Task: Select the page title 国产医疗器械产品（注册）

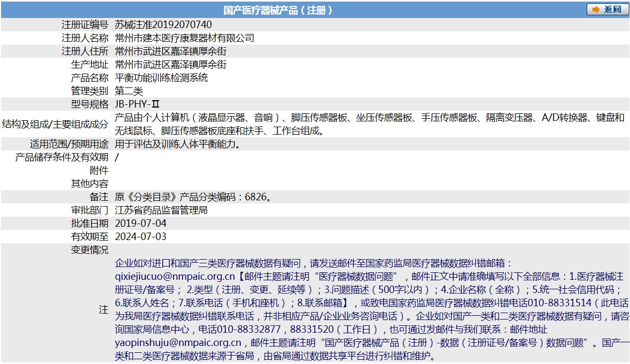Action: 278,10
